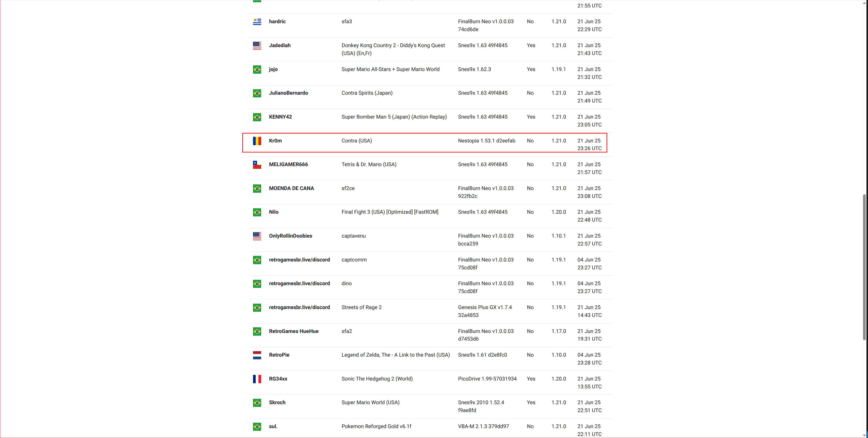Viewport: 868px width, 438px height.
Task: Click the Chile flag next to MELIGAMER666
Action: 257,165
